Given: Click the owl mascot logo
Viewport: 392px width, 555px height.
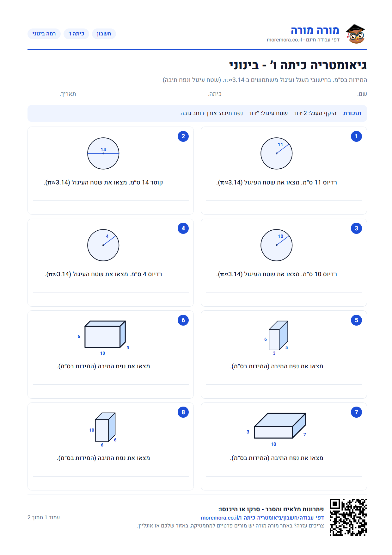Looking at the screenshot, I should coord(355,34).
